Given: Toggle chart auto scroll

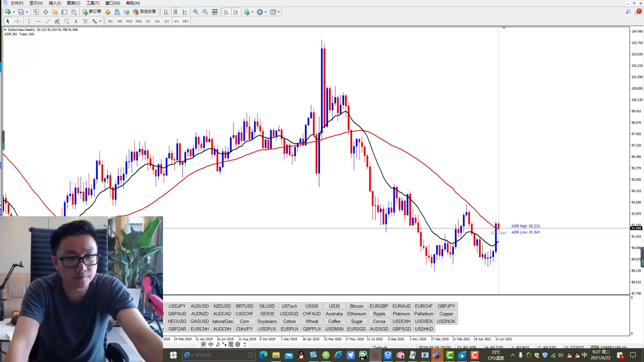Looking at the screenshot, I should tap(226, 12).
